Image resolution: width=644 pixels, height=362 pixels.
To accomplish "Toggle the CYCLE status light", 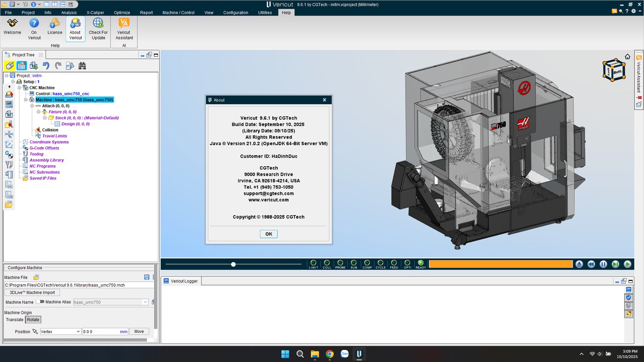I will click(380, 263).
